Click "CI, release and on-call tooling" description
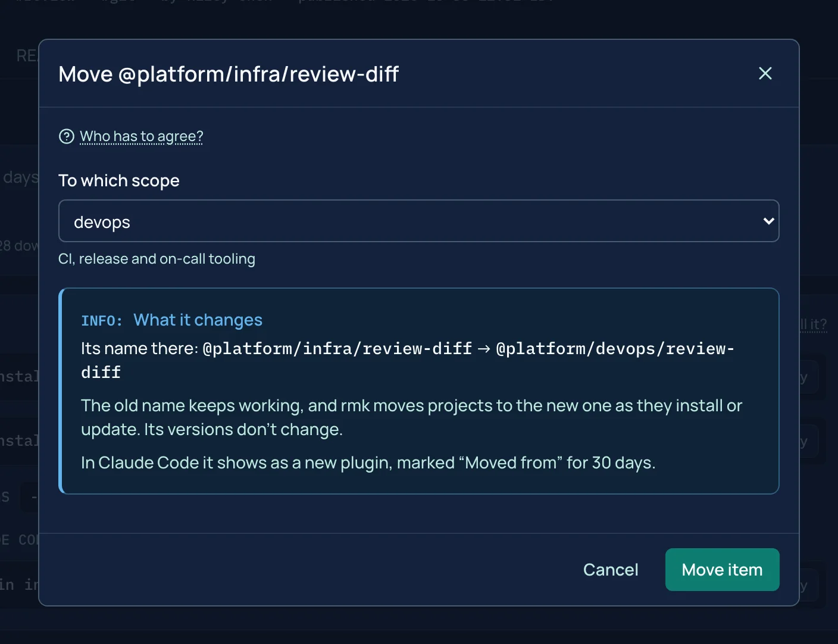838x644 pixels. [x=157, y=259]
